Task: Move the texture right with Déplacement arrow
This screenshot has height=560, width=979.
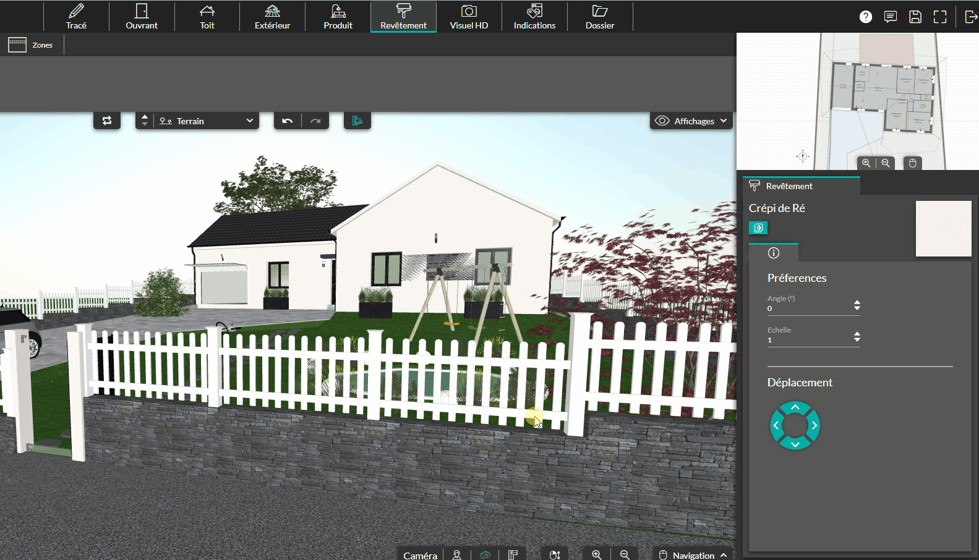Action: click(814, 425)
